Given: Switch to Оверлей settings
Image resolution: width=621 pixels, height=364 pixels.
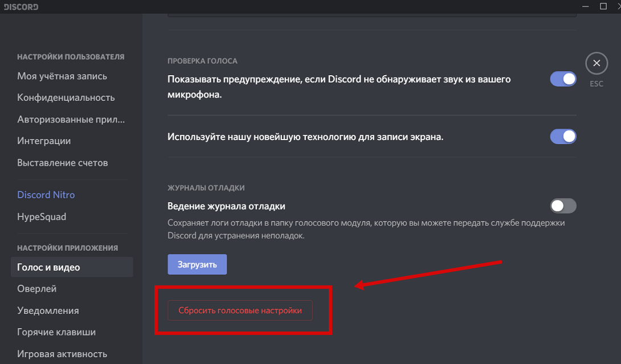Looking at the screenshot, I should [37, 289].
